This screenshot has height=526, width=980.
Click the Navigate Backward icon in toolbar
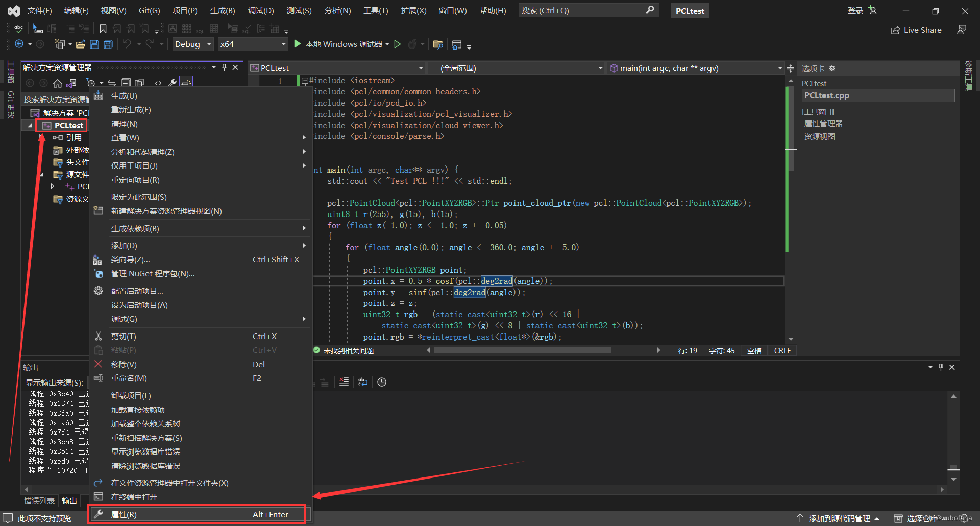19,44
